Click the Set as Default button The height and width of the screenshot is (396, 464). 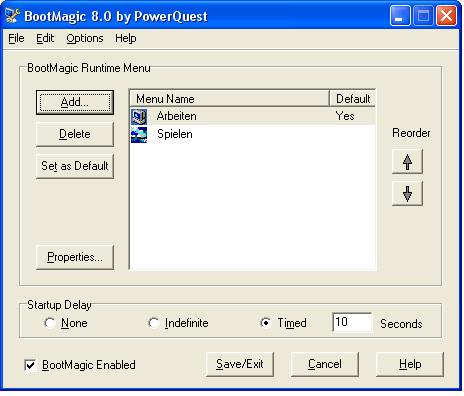75,166
